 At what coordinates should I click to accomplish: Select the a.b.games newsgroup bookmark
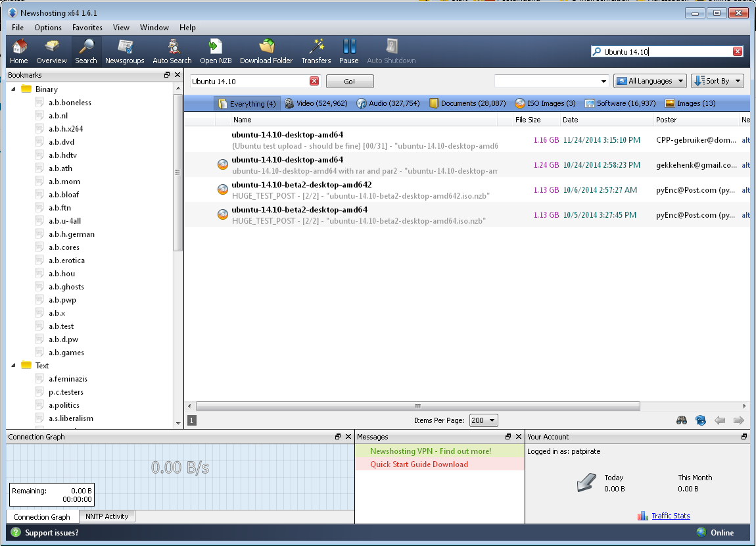pos(66,353)
